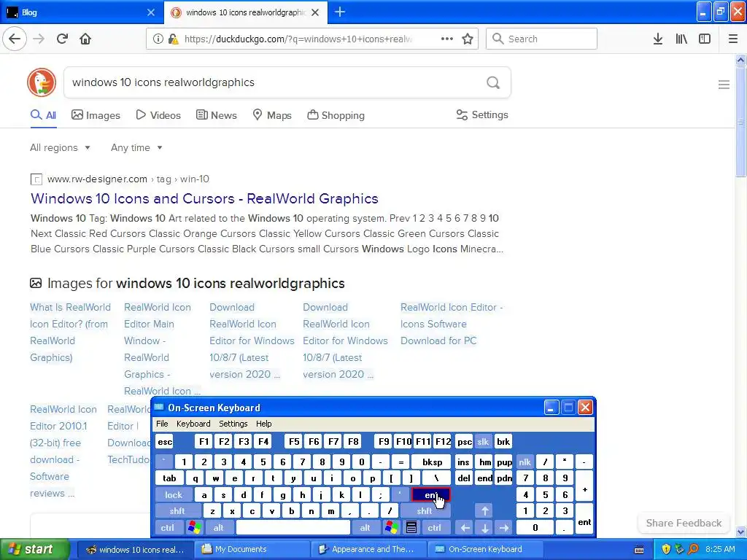Click the keyboard icon in the taskbar tray

tap(639, 549)
